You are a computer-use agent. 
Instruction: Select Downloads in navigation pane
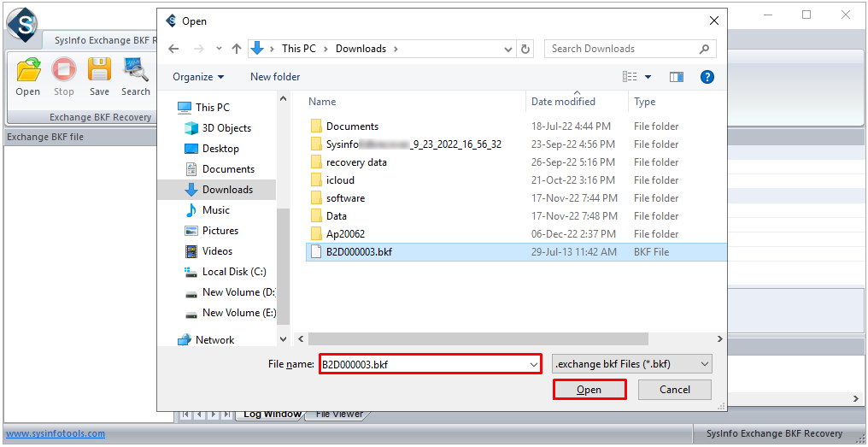(227, 190)
